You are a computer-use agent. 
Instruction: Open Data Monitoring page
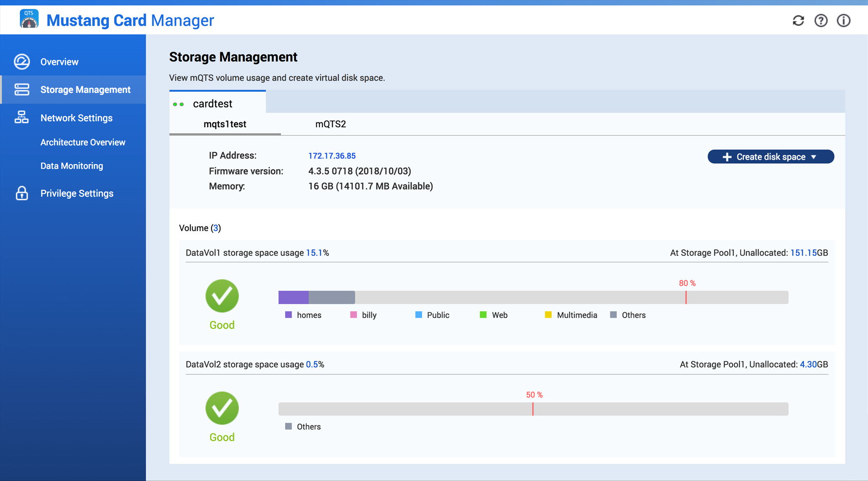click(x=72, y=166)
